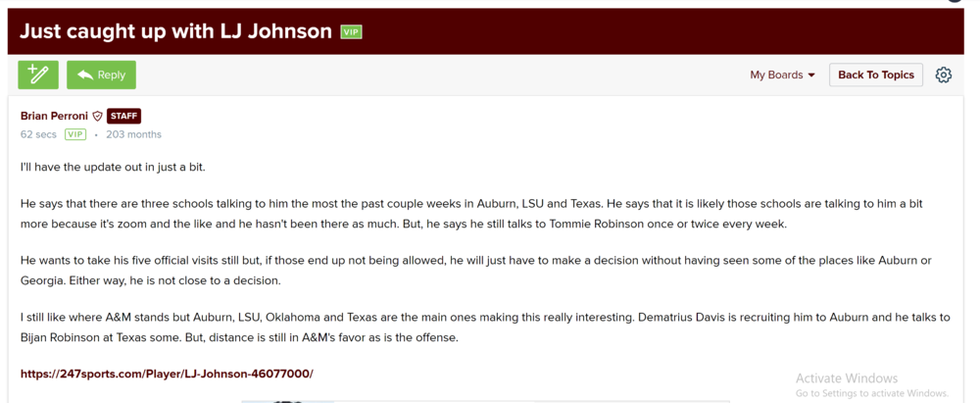Click the 'update out in just a bit' sentence
The image size is (980, 403).
[113, 167]
